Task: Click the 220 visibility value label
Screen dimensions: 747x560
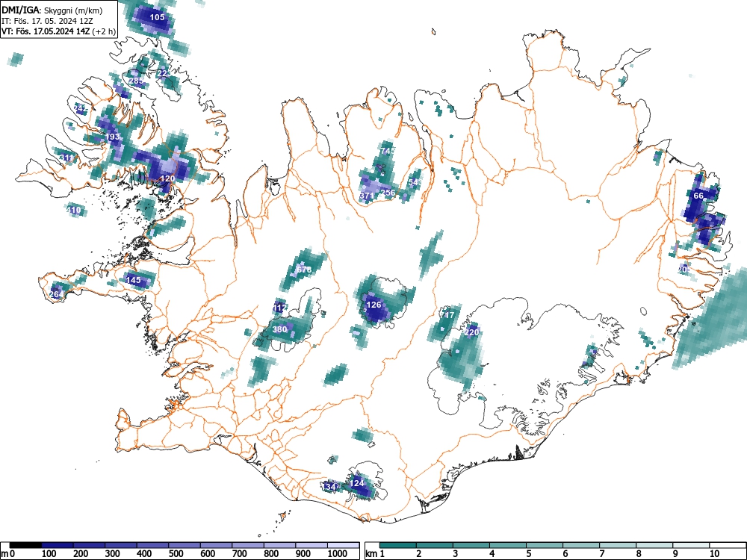Action: (471, 332)
